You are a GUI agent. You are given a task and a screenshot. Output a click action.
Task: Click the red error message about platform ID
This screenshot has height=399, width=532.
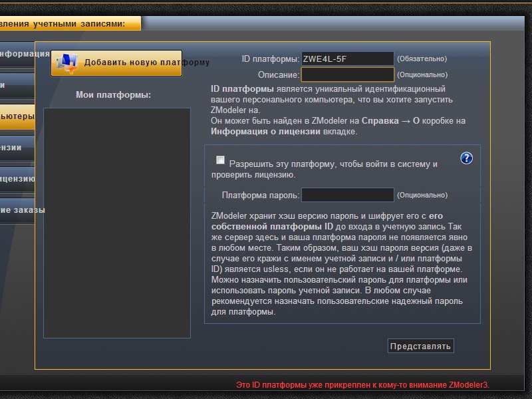[362, 385]
